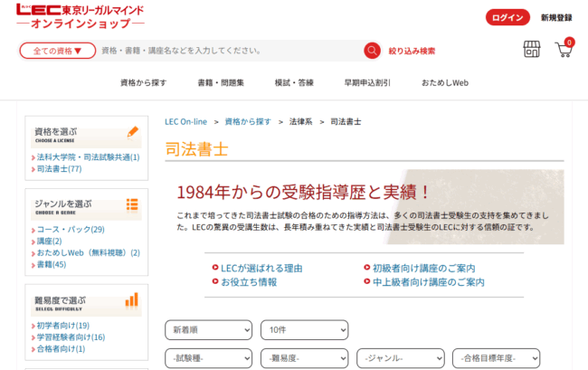
Task: Select 法科大学院・司法試験共通(1) in sidebar
Action: tap(88, 157)
